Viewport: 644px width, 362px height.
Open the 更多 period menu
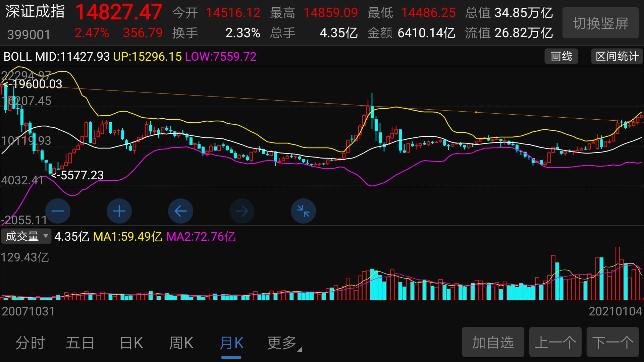tap(284, 343)
